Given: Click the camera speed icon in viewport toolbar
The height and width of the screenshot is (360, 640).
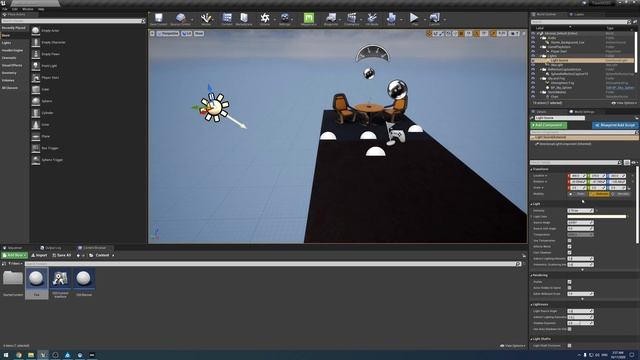Looking at the screenshot, I should click(513, 33).
